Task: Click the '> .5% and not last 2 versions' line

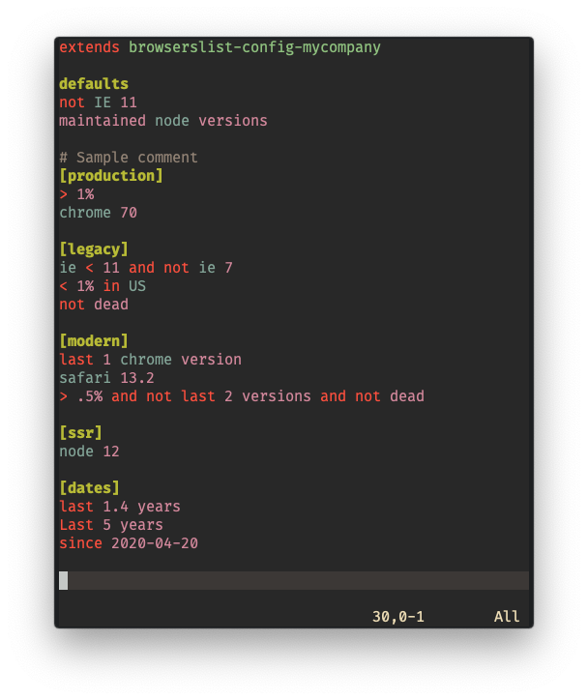Action: [242, 396]
